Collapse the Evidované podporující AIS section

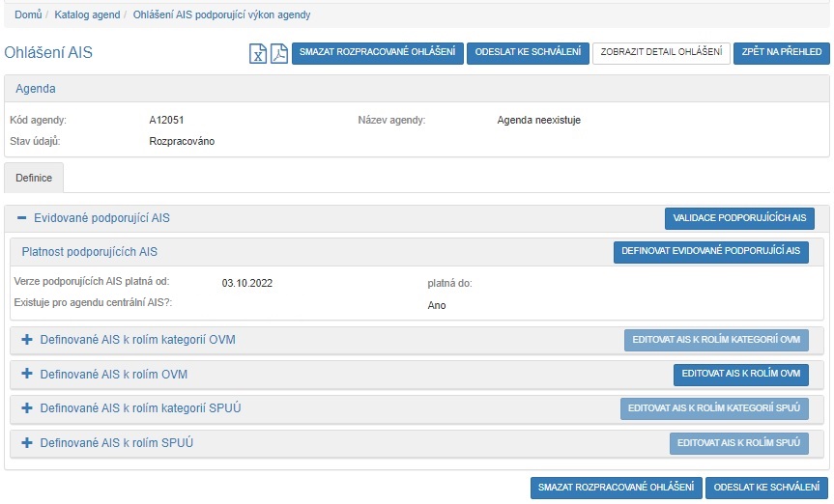tap(22, 218)
